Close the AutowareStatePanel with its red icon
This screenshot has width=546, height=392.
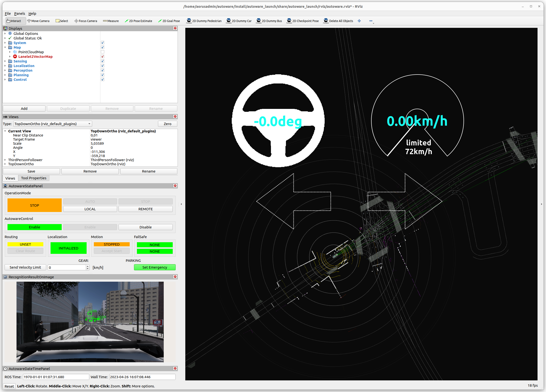click(175, 186)
